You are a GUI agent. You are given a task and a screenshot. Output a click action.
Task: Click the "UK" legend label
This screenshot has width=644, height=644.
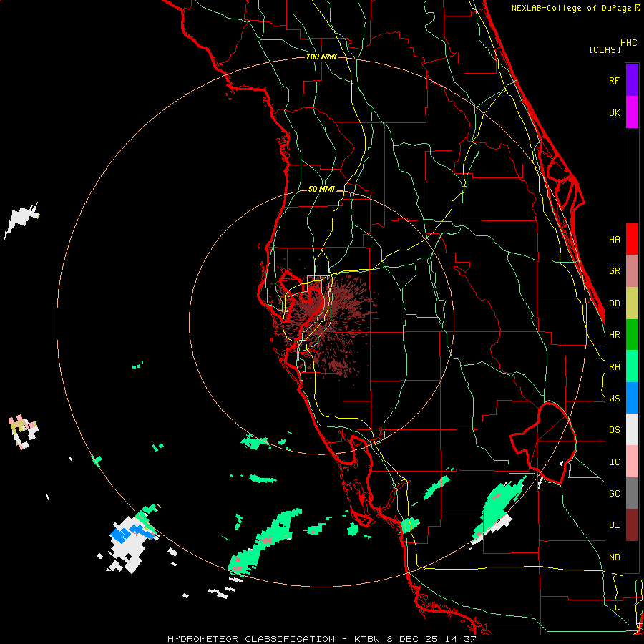[614, 112]
